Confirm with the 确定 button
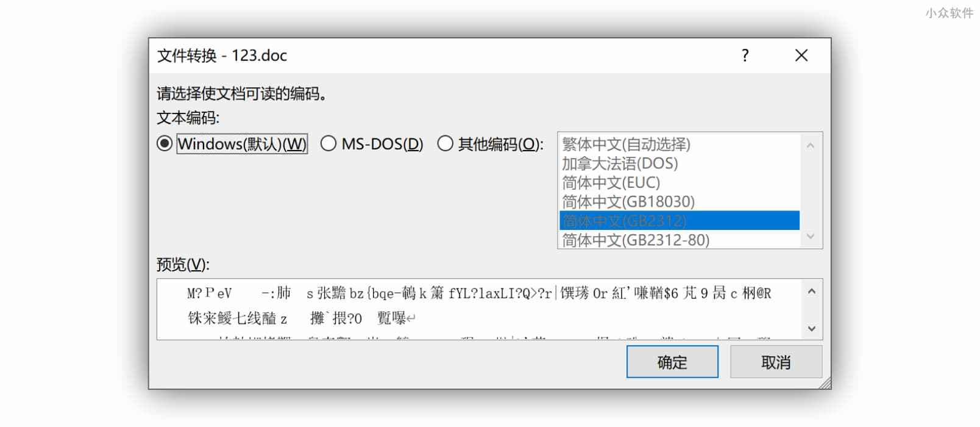Image resolution: width=980 pixels, height=427 pixels. (672, 362)
